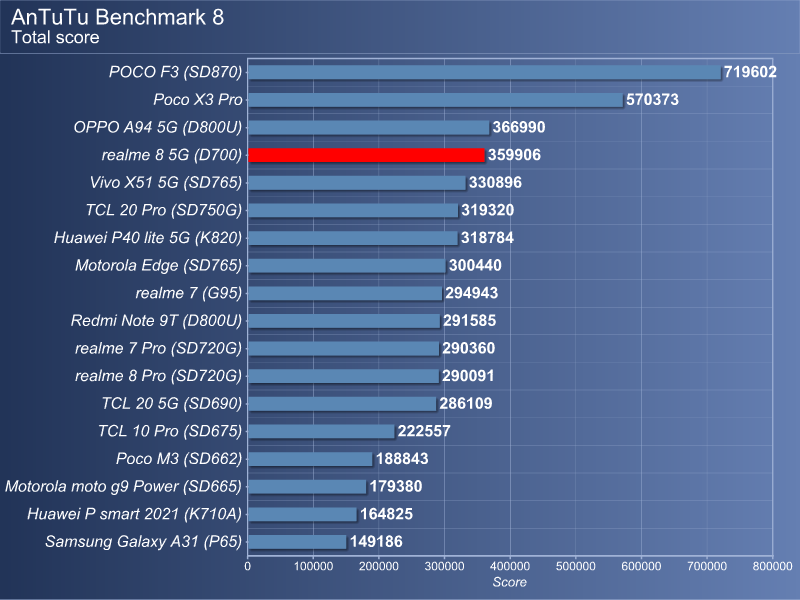Click the Huawei P40 lite 5G bar

353,238
